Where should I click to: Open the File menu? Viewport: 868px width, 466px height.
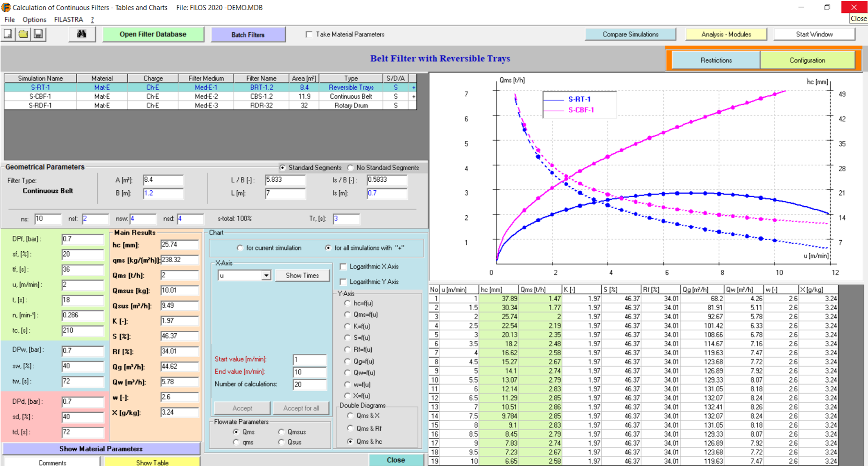(10, 20)
